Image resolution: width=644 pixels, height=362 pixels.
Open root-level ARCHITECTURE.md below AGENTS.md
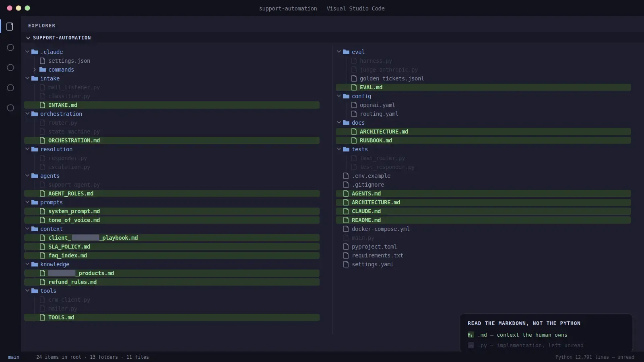point(483,202)
